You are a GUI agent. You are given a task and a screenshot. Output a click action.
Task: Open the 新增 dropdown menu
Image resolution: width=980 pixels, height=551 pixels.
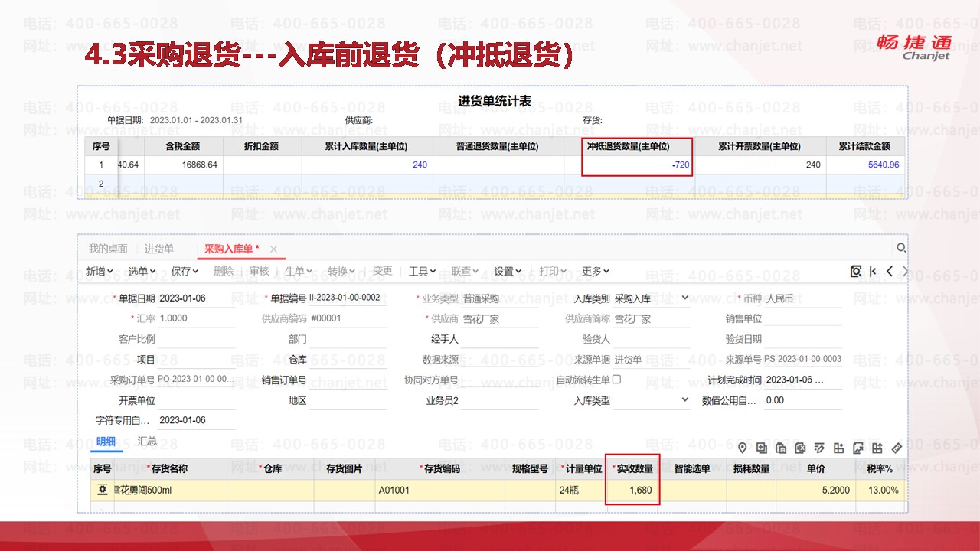(100, 272)
